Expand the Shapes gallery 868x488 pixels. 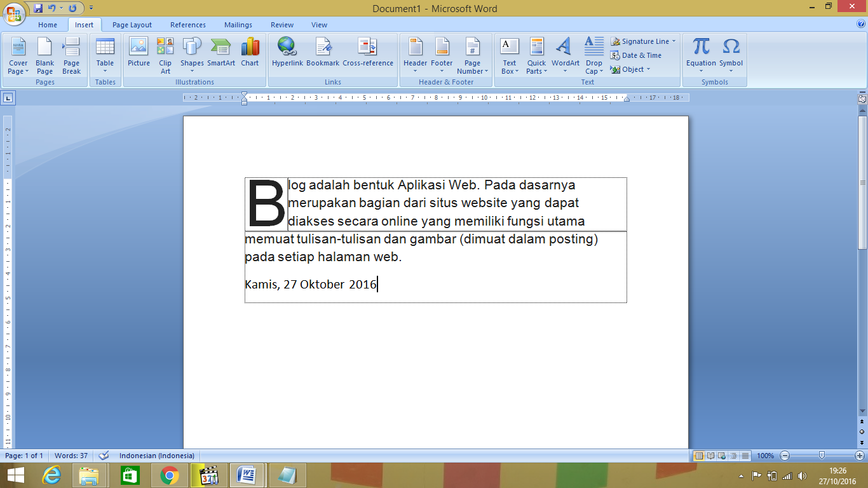pyautogui.click(x=192, y=56)
